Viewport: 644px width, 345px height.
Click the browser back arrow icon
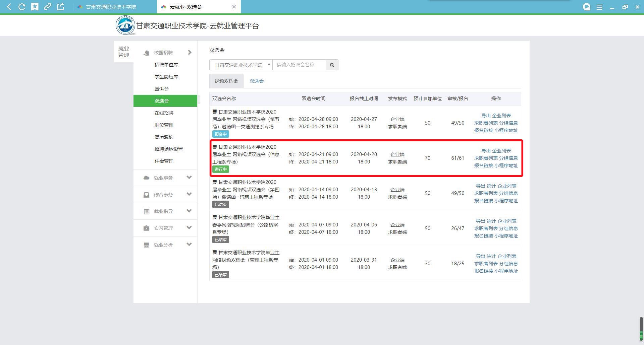(x=9, y=7)
